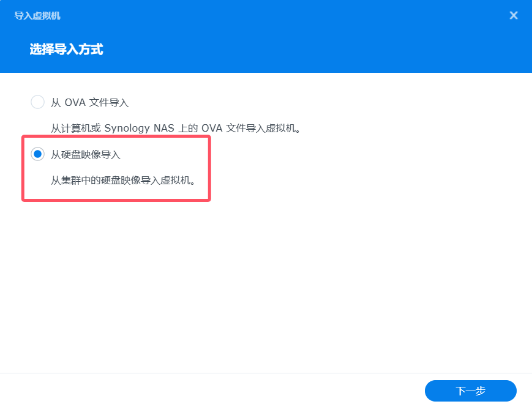Proceed to next step of import wizard
The image size is (532, 404).
(x=470, y=391)
